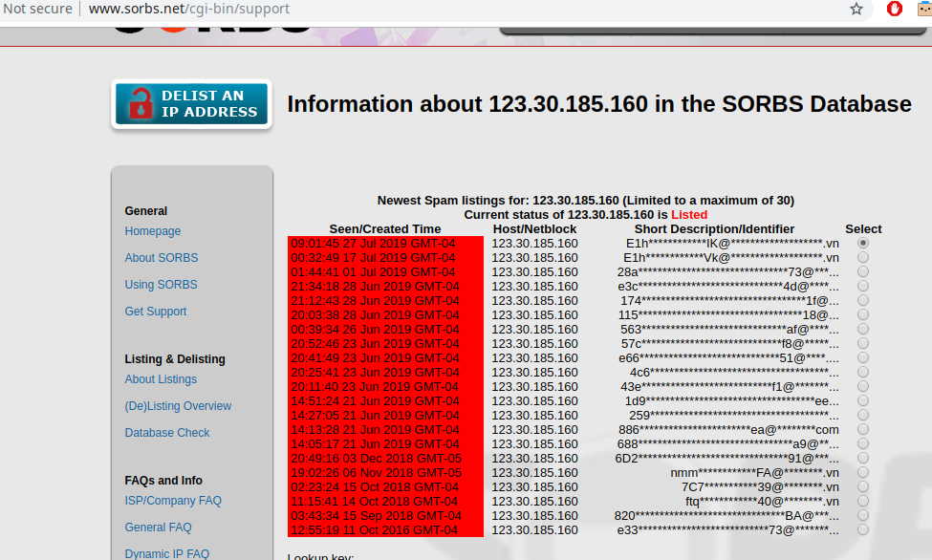Click the address bar URL www.sorbs.net
The image size is (932, 560).
point(189,9)
